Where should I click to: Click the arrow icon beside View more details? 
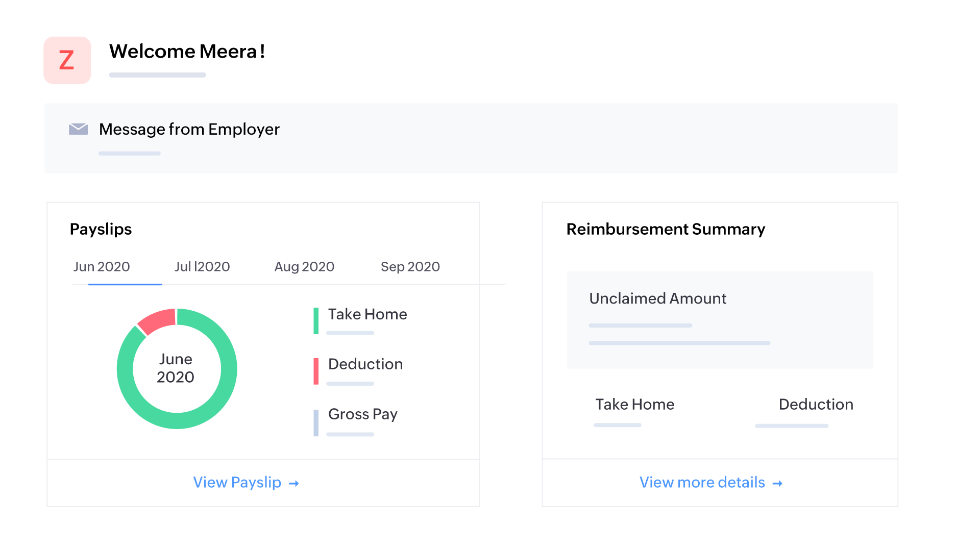point(777,483)
